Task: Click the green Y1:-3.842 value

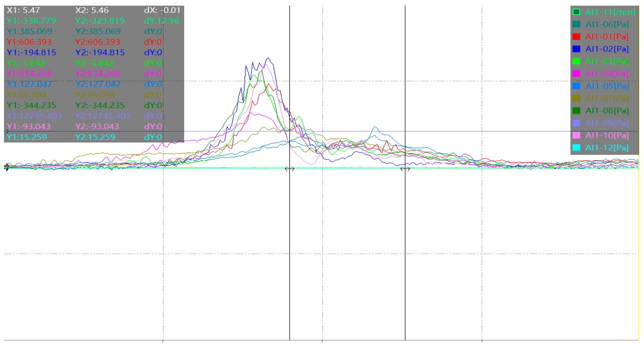Action: 26,63
